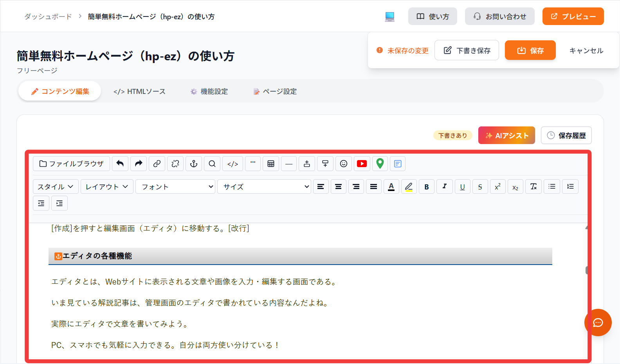Align text to the left
620x364 pixels.
coord(321,187)
